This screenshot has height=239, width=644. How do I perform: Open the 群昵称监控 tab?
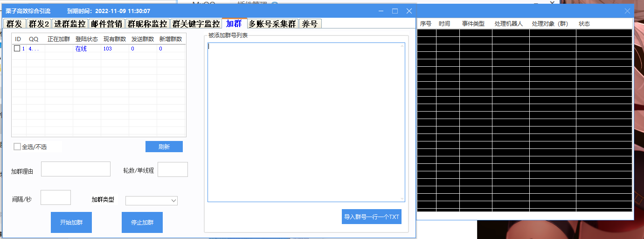(x=147, y=24)
